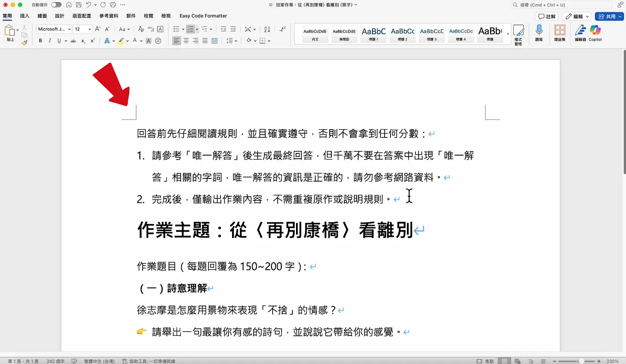
Task: Click the Copy icon
Action: tap(25, 35)
